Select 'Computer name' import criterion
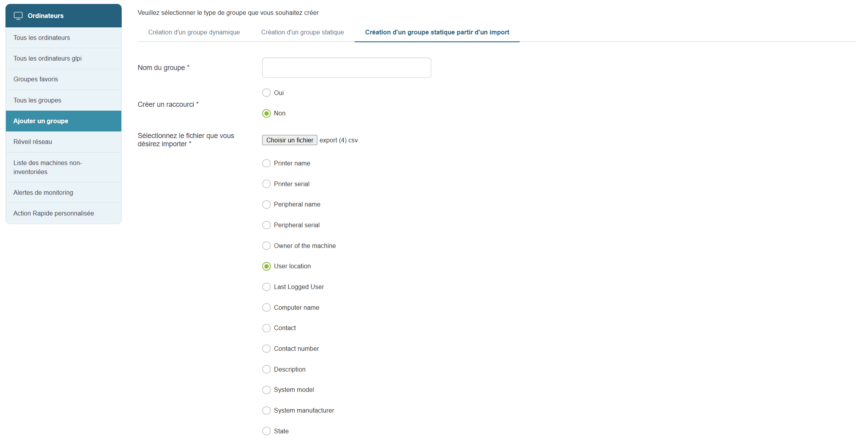Image resolution: width=868 pixels, height=440 pixels. point(267,307)
